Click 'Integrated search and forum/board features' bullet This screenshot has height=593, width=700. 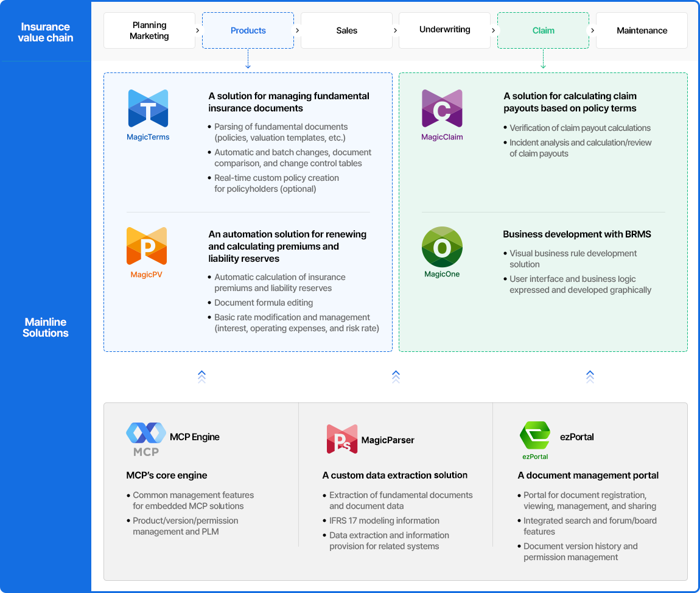(x=590, y=526)
